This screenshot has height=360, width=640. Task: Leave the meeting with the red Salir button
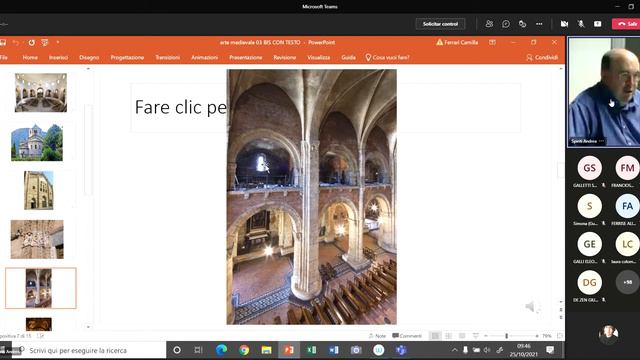627,24
